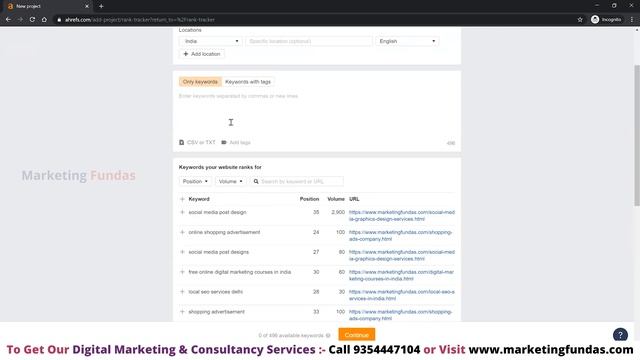Viewport: 640px width, 360px height.
Task: Click Search by keyword or URL field
Action: pos(296,181)
